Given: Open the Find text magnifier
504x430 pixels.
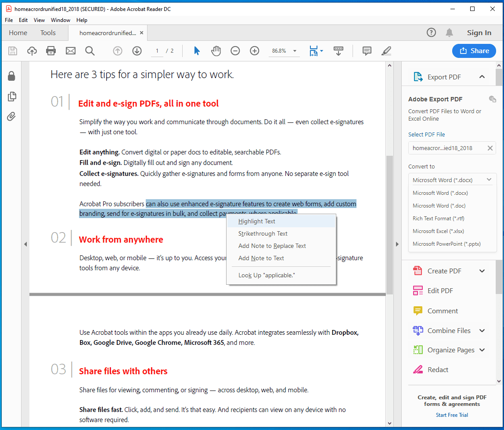Looking at the screenshot, I should coord(90,51).
